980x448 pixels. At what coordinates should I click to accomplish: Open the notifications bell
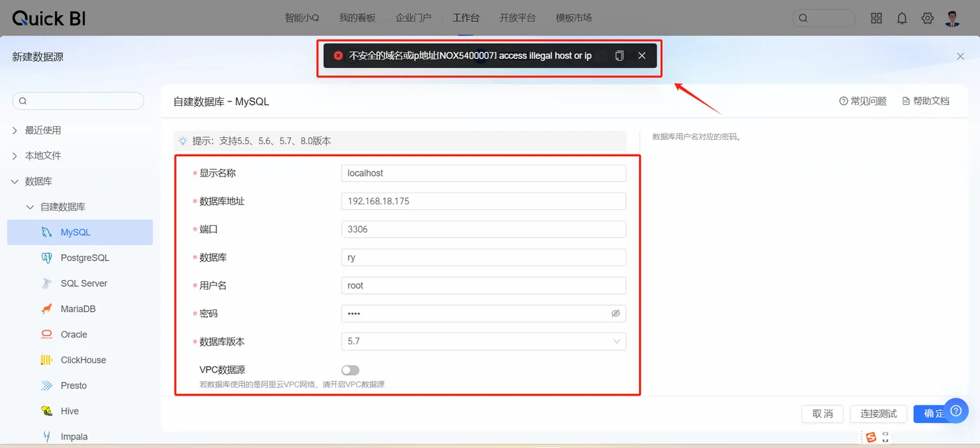tap(902, 18)
